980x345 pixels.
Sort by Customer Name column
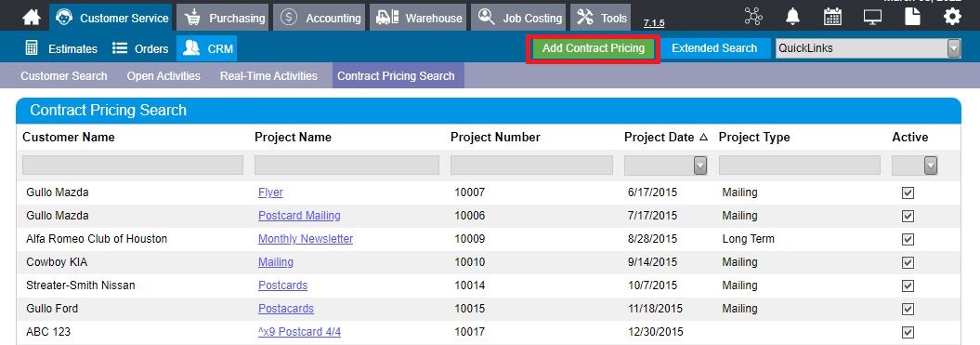(x=69, y=137)
